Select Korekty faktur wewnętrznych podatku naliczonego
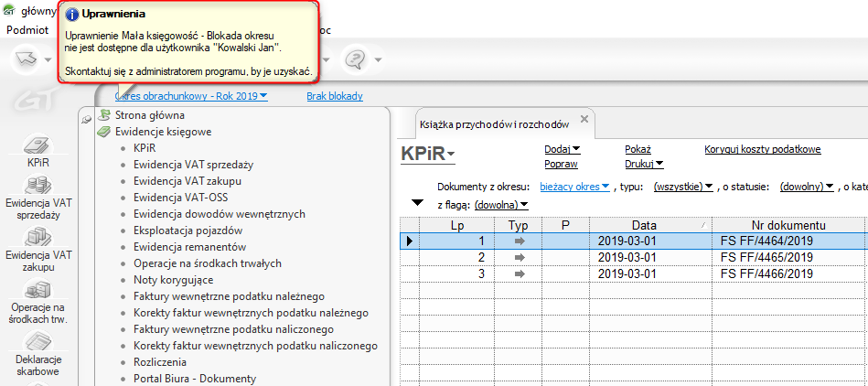Image resolution: width=868 pixels, height=386 pixels. tap(256, 346)
